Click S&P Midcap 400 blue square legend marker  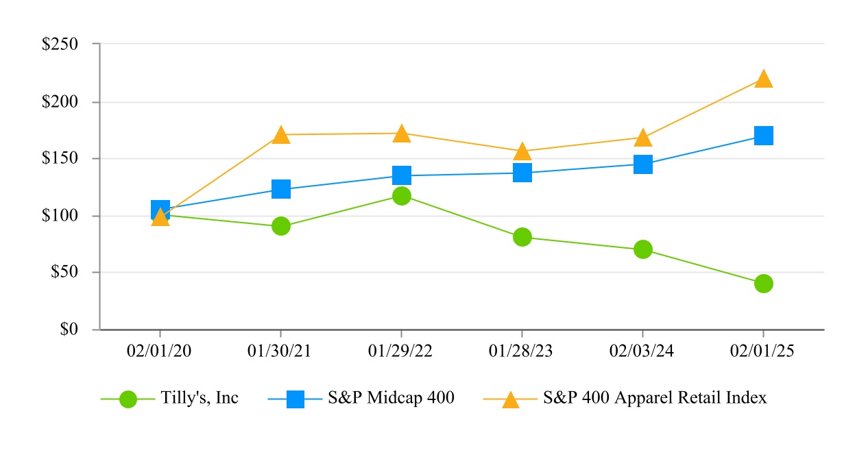[x=295, y=399]
